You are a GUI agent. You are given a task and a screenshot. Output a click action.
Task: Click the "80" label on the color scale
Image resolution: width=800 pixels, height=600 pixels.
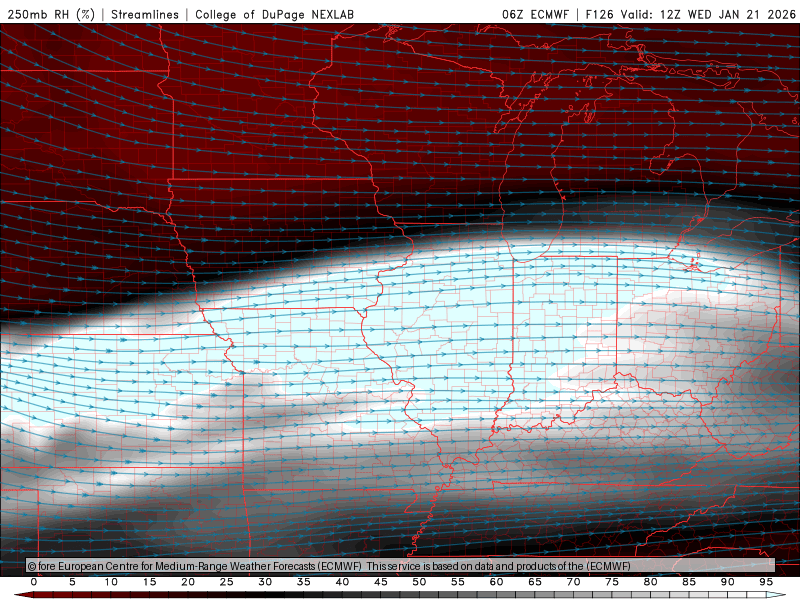(x=650, y=582)
